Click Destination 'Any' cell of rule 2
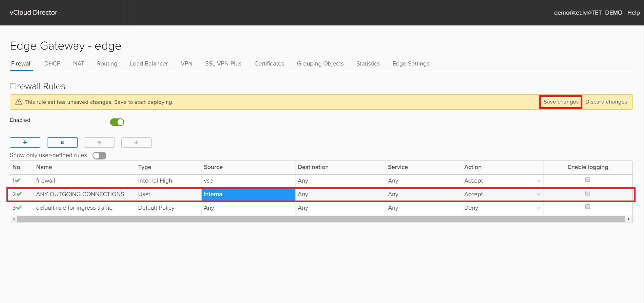This screenshot has height=303, width=644. coord(340,194)
